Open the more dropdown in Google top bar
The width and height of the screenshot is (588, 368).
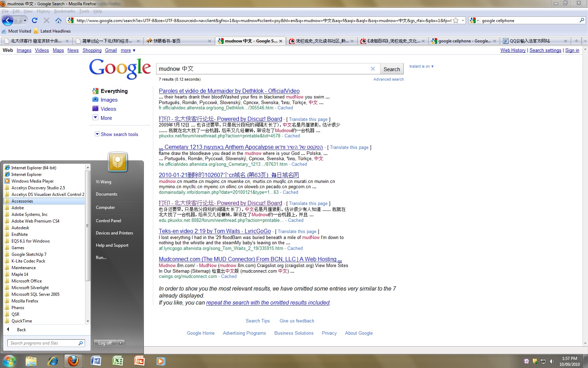128,50
